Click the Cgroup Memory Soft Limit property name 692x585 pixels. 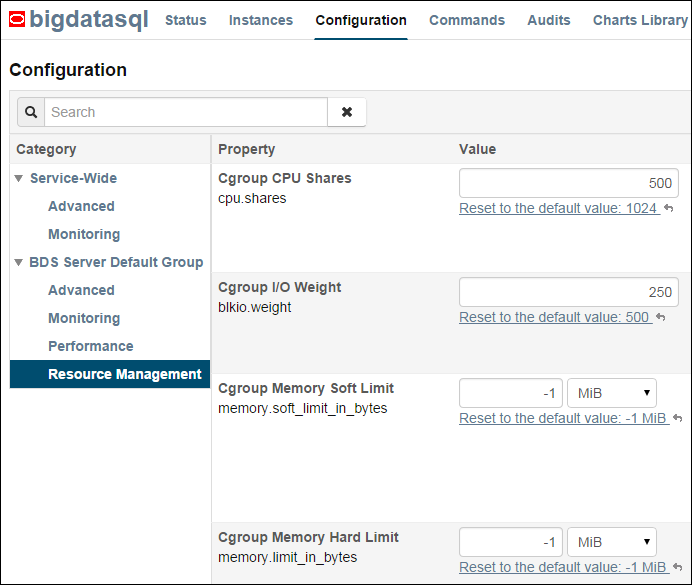306,388
